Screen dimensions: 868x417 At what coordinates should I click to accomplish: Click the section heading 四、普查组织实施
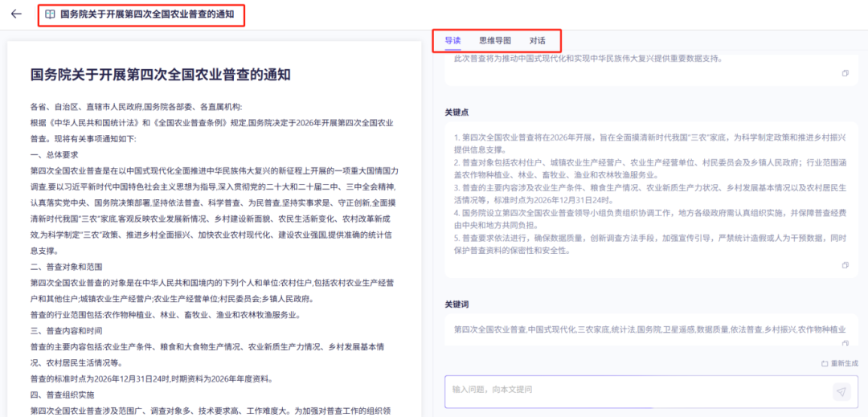click(x=63, y=395)
